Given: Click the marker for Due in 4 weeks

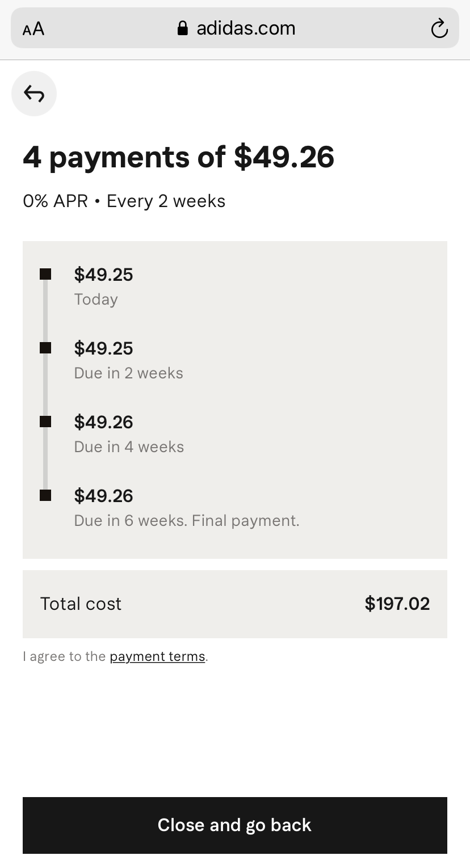Looking at the screenshot, I should [45, 422].
